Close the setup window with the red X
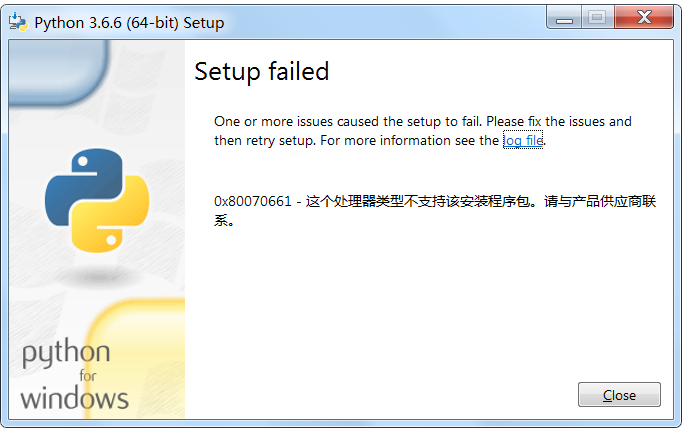Viewport: 687px width, 430px height. (644, 17)
